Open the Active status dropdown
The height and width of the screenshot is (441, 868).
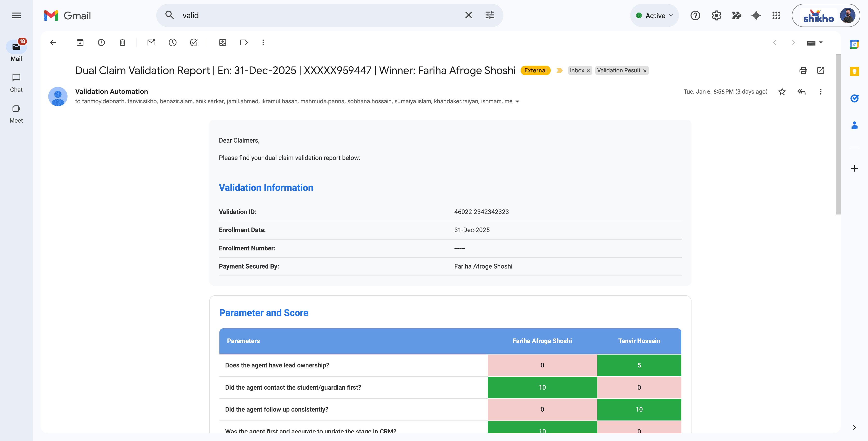654,15
